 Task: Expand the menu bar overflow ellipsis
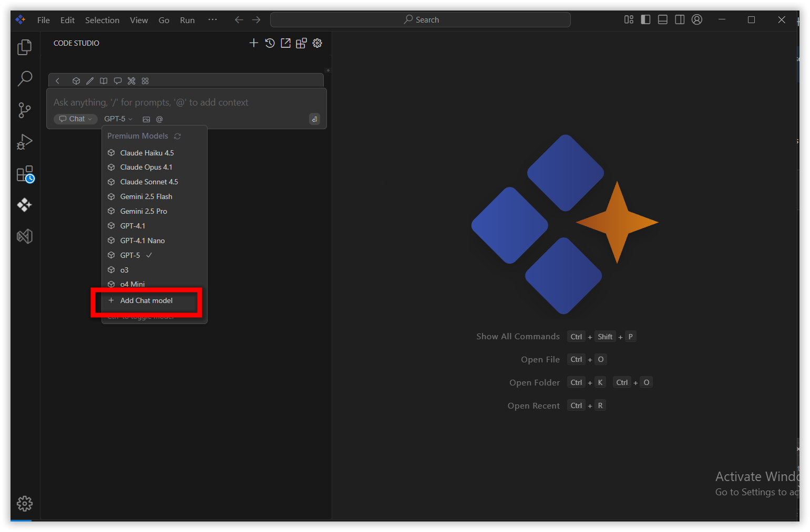pyautogui.click(x=212, y=20)
